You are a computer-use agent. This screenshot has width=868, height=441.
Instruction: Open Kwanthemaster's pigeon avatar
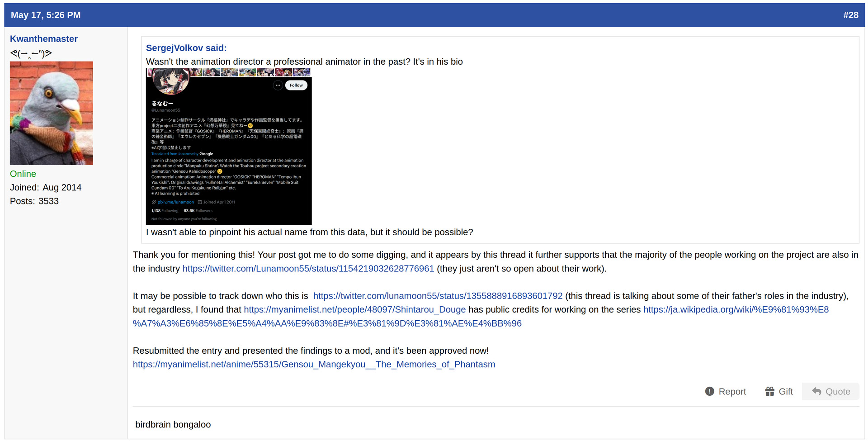pyautogui.click(x=51, y=113)
